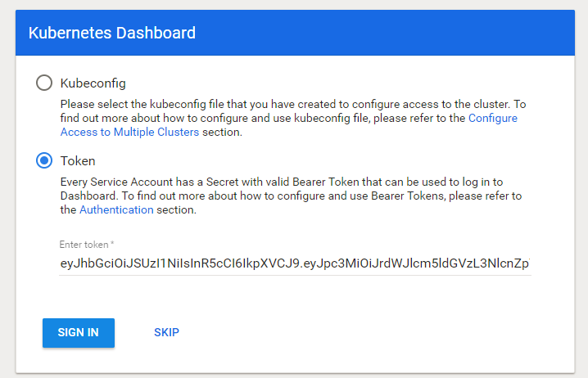
Task: Open the Authentication section link
Action: pos(116,209)
